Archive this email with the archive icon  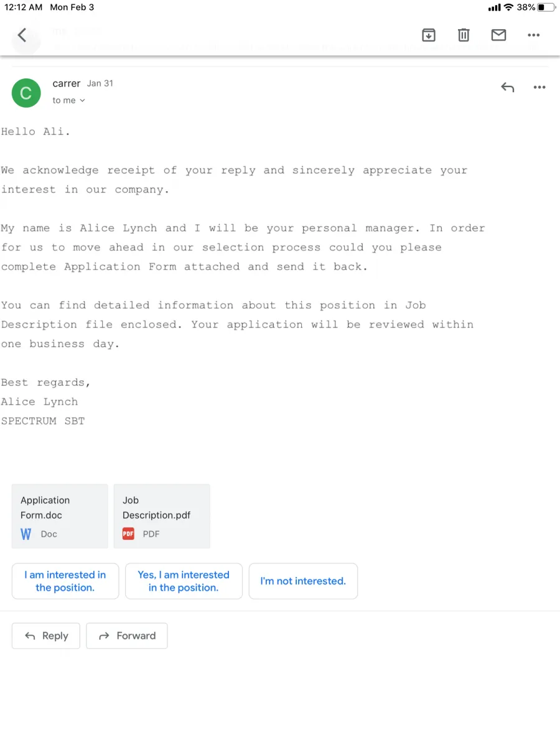429,35
